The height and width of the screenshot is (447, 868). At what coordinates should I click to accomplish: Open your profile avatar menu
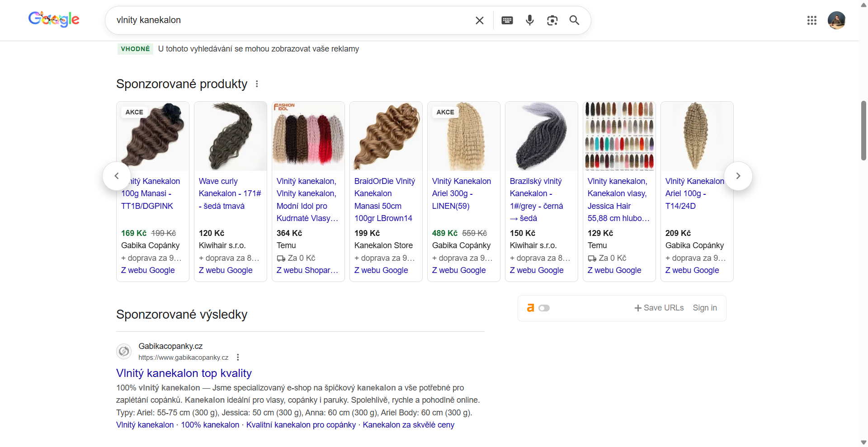tap(837, 20)
